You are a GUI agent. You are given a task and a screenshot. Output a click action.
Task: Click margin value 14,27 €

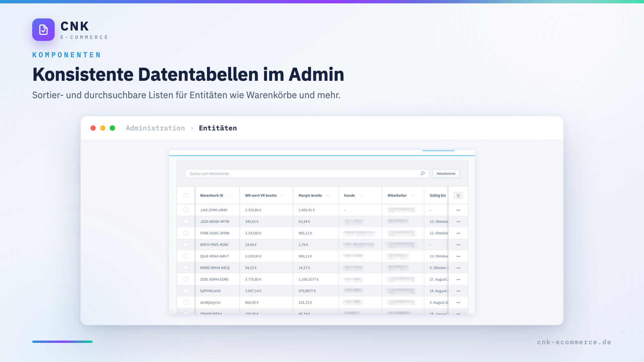click(x=304, y=268)
